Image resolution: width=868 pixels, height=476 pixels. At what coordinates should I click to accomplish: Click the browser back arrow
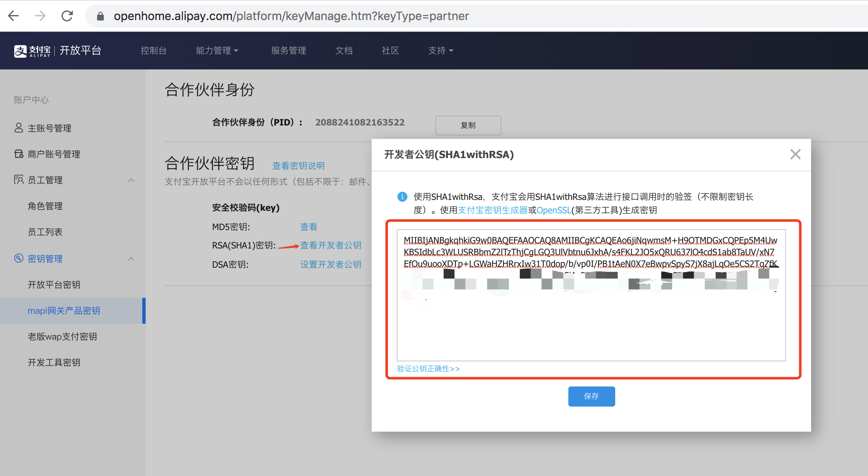(x=13, y=16)
